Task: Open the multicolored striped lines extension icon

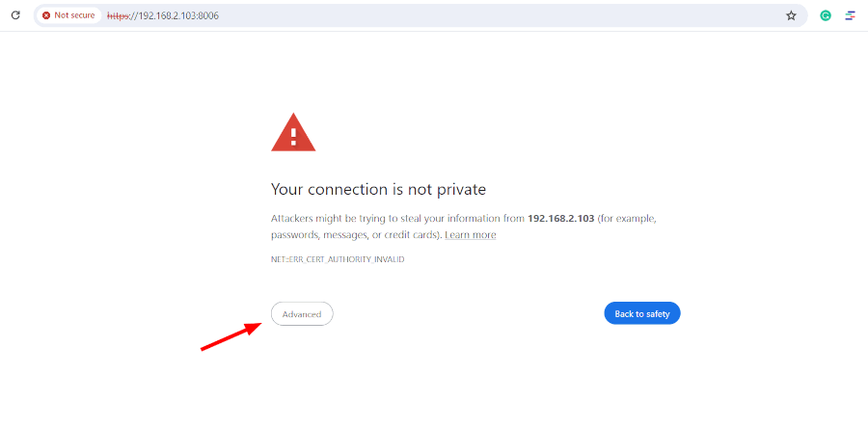Action: pyautogui.click(x=851, y=15)
